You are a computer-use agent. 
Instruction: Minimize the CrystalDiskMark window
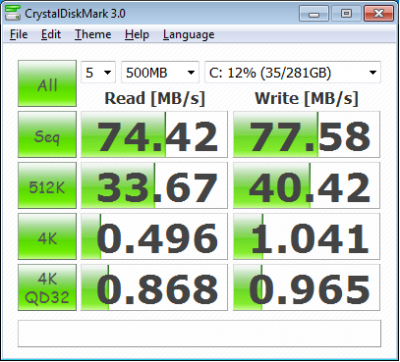(x=314, y=14)
